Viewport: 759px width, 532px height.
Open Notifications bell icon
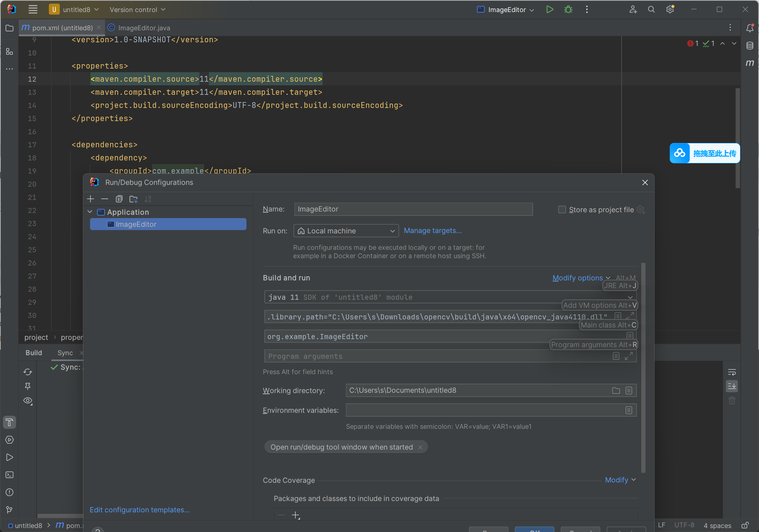[x=750, y=28]
